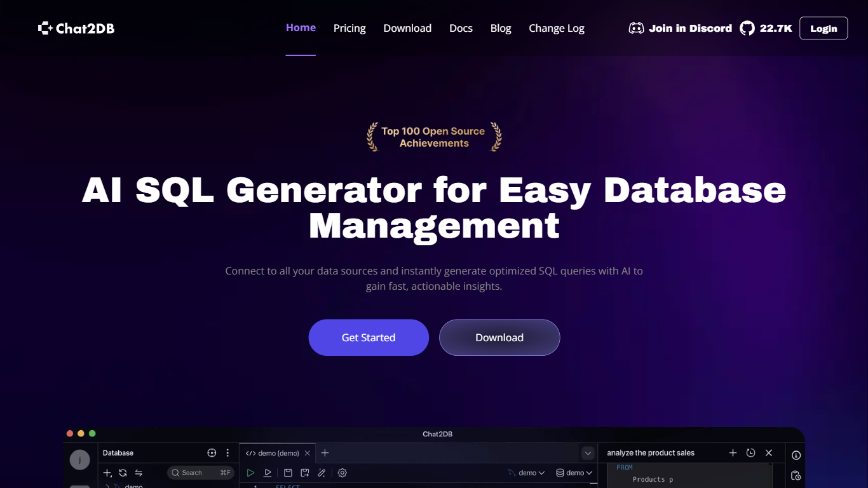Open the demo connection dropdown
The image size is (868, 488).
[527, 473]
